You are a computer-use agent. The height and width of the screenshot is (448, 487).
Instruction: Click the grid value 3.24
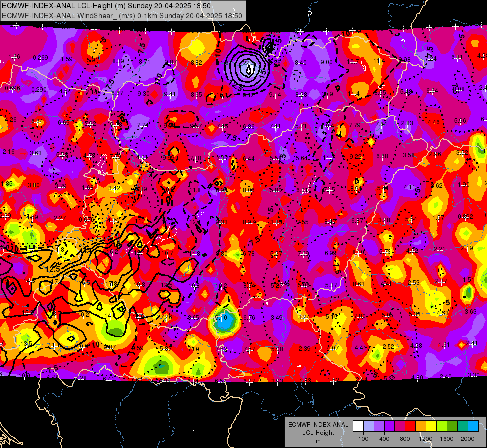click(304, 317)
